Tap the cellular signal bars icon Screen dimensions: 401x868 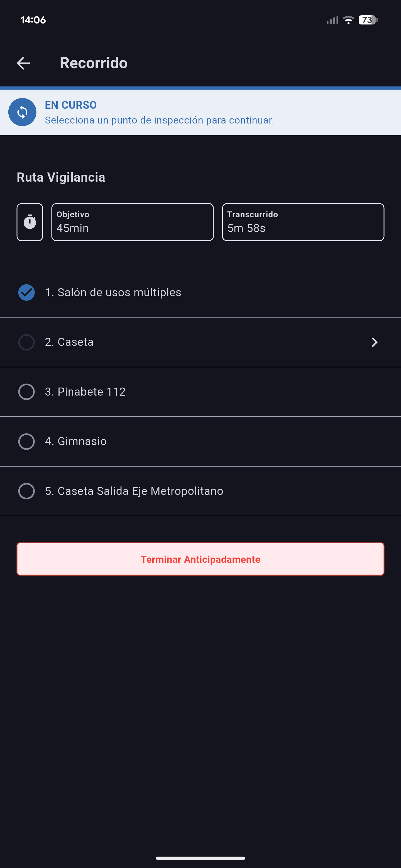(x=332, y=21)
